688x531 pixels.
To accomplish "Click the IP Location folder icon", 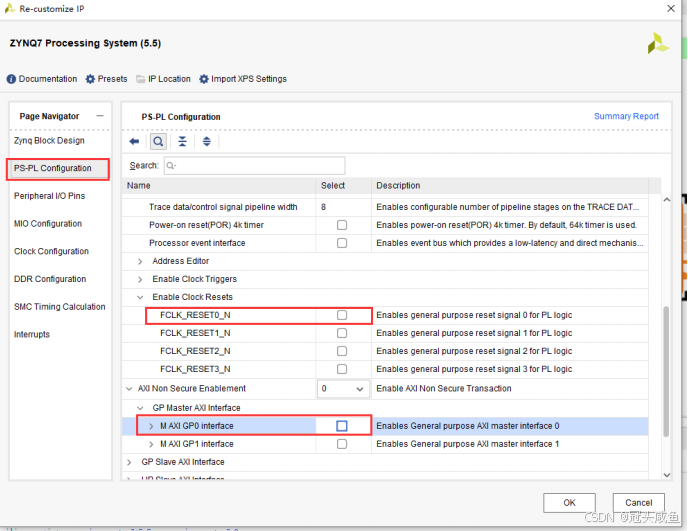I will click(141, 79).
